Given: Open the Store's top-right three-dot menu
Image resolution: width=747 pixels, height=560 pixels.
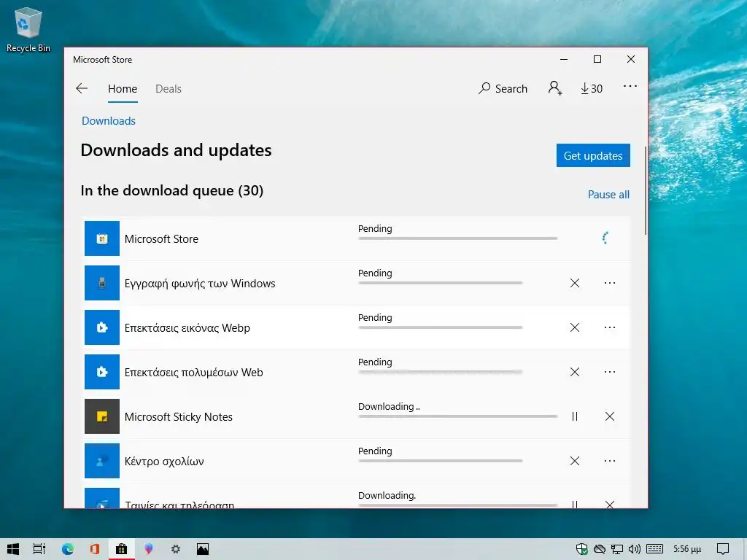Looking at the screenshot, I should [630, 86].
